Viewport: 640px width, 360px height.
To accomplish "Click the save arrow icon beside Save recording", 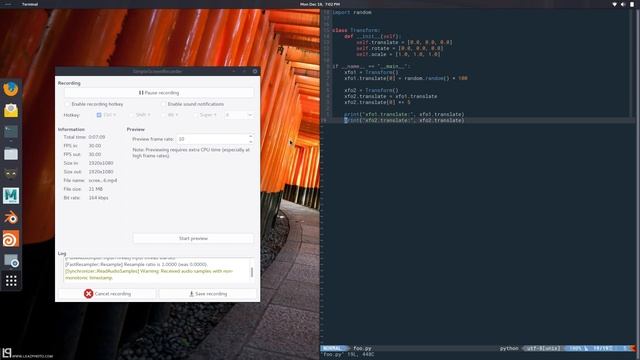I will [191, 293].
